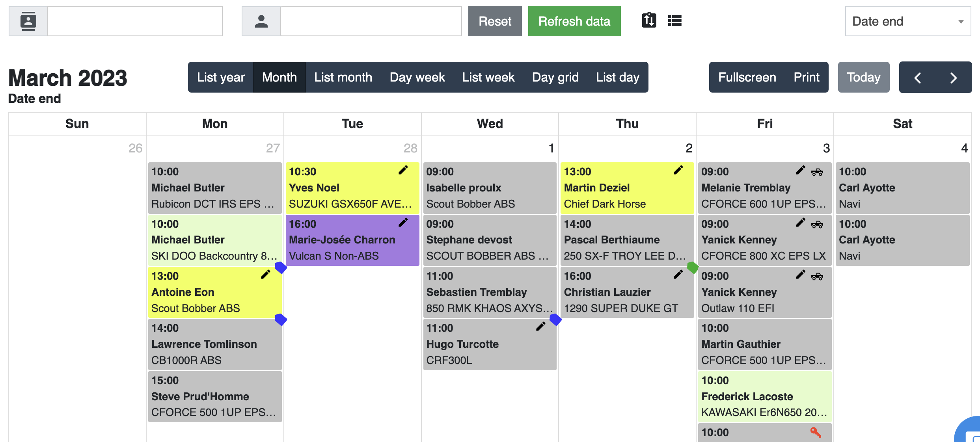Click the list view icon
Image resolution: width=980 pixels, height=442 pixels.
coord(674,20)
